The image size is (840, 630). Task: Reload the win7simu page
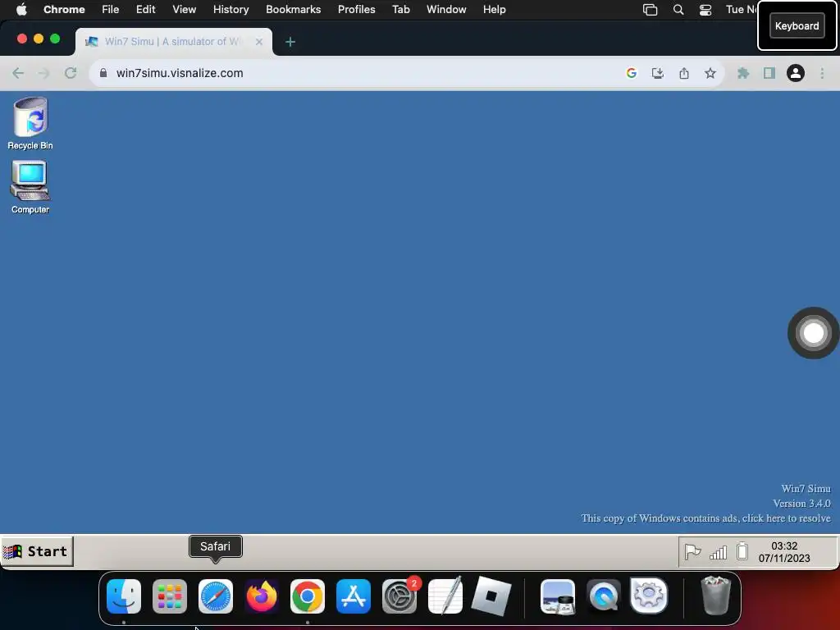[71, 73]
